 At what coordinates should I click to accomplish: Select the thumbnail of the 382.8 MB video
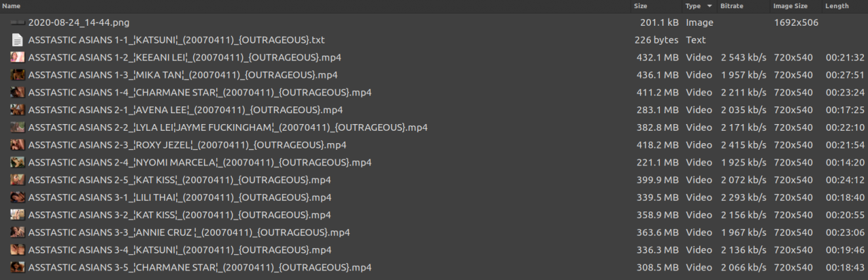(18, 127)
